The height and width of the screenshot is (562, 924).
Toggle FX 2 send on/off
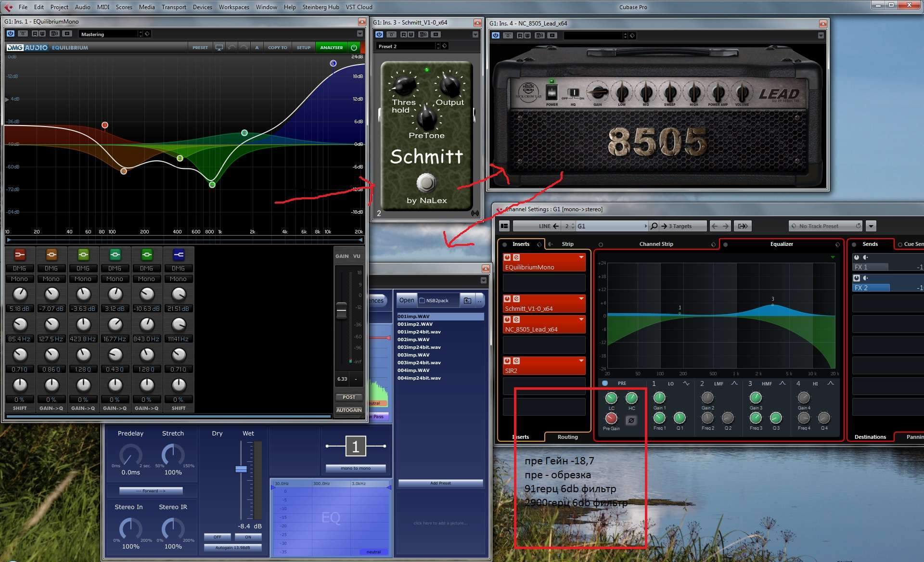[856, 278]
